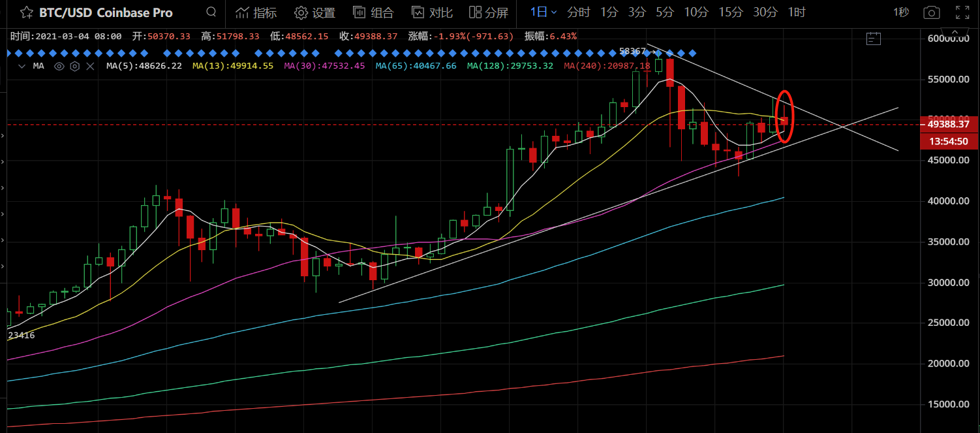
Task: Click the current price tag 49388.37
Action: (948, 124)
